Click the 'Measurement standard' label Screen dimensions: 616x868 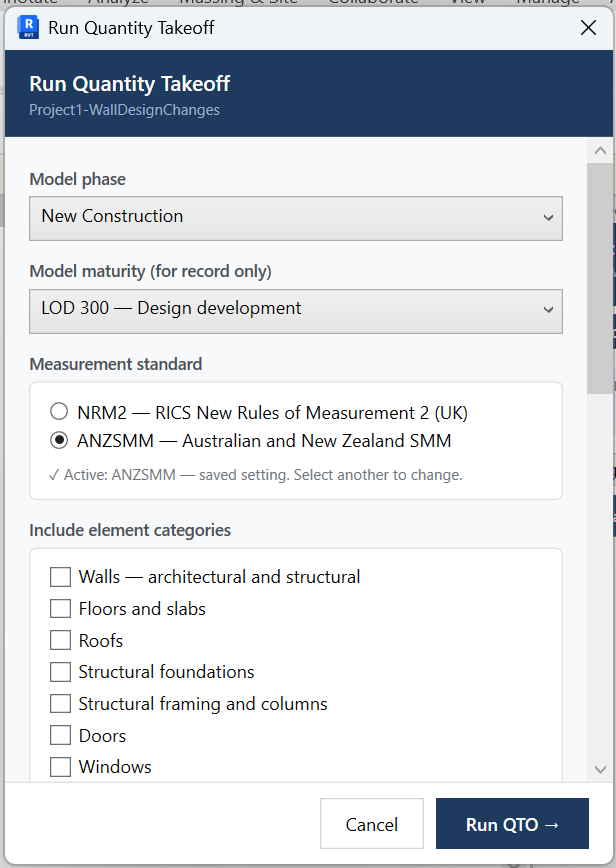[x=116, y=364]
